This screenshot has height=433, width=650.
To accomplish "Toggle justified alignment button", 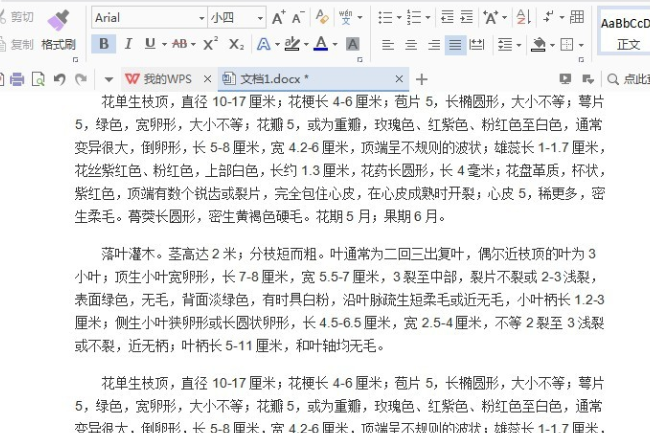I will [455, 44].
